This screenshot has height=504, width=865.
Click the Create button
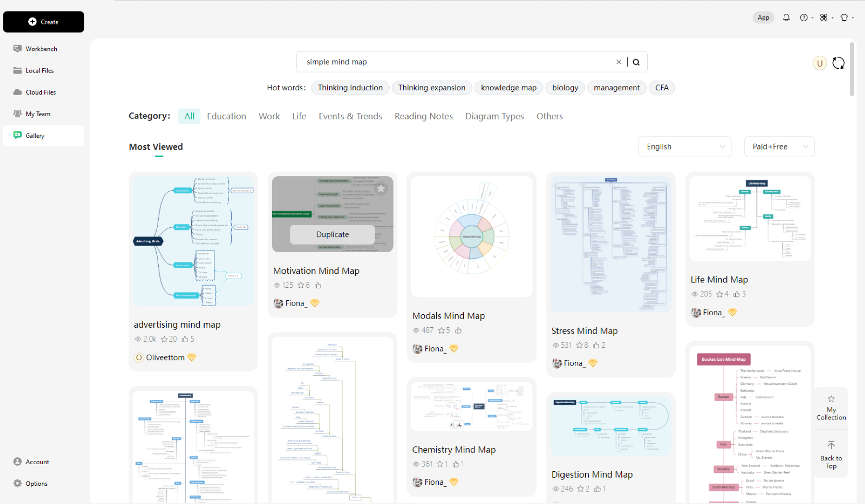pos(43,22)
